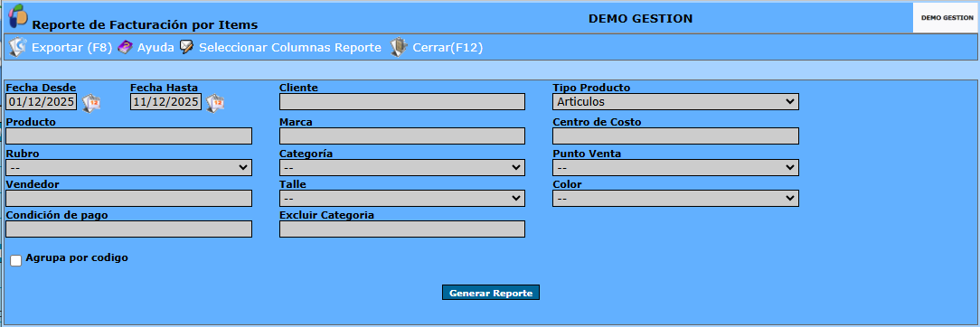Click the Reporte de Facturación por Items title
This screenshot has width=980, height=327.
pos(145,25)
